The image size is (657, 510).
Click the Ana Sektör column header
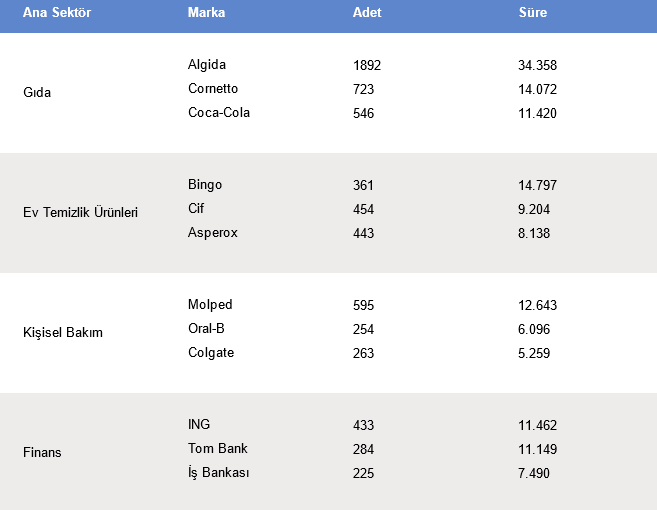coord(57,12)
